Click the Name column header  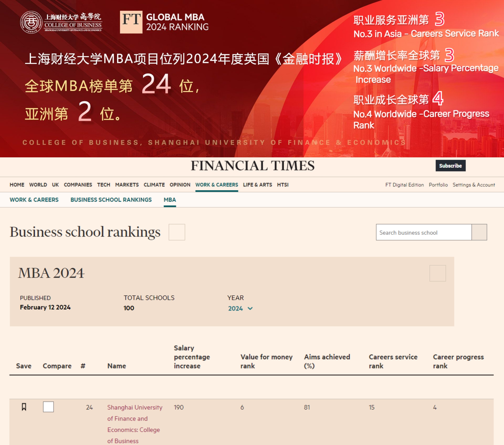tap(117, 366)
